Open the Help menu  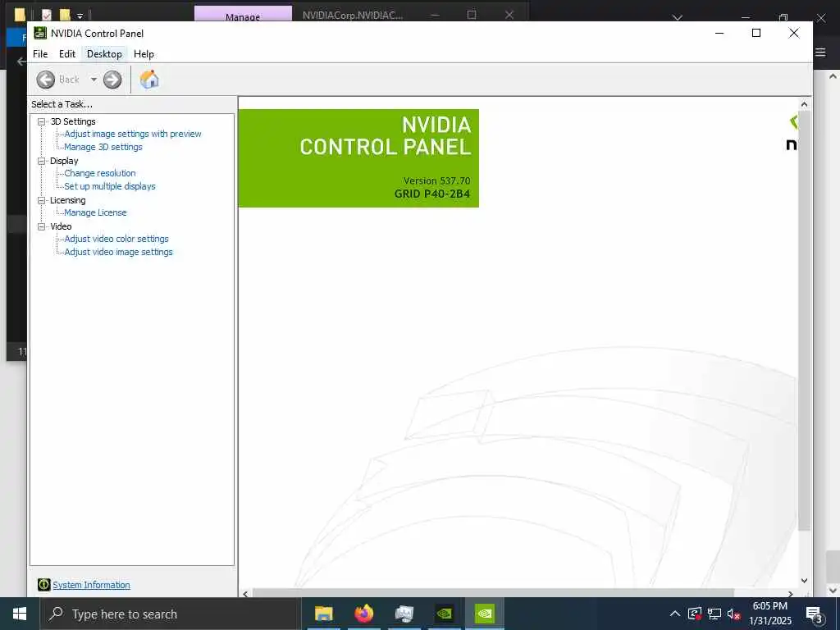pyautogui.click(x=144, y=54)
